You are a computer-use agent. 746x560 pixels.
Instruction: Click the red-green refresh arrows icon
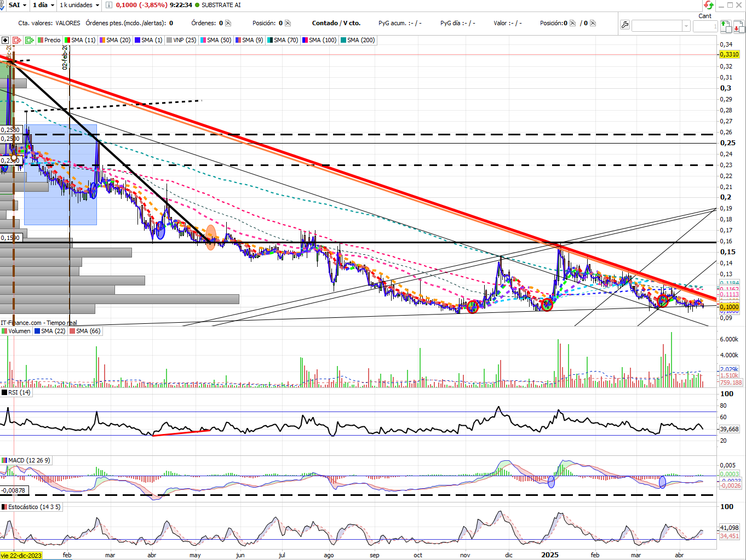[x=709, y=5]
